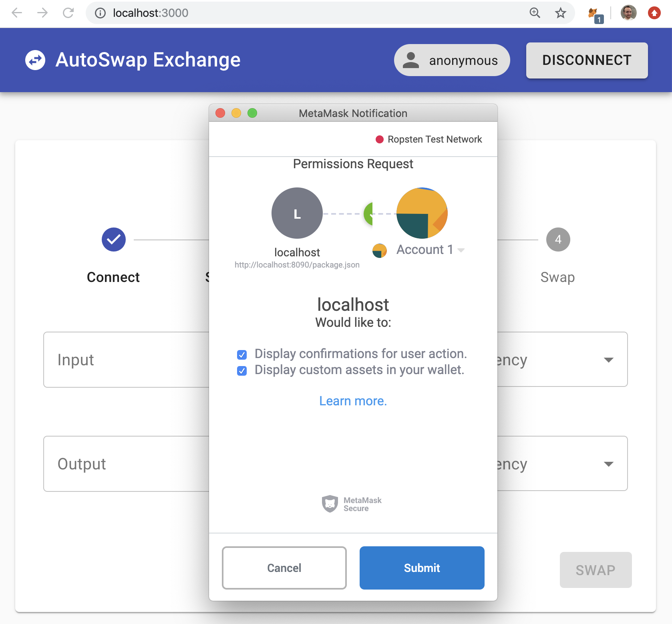Click the zoom magnifier icon in address bar
The image size is (672, 624).
[x=535, y=13]
